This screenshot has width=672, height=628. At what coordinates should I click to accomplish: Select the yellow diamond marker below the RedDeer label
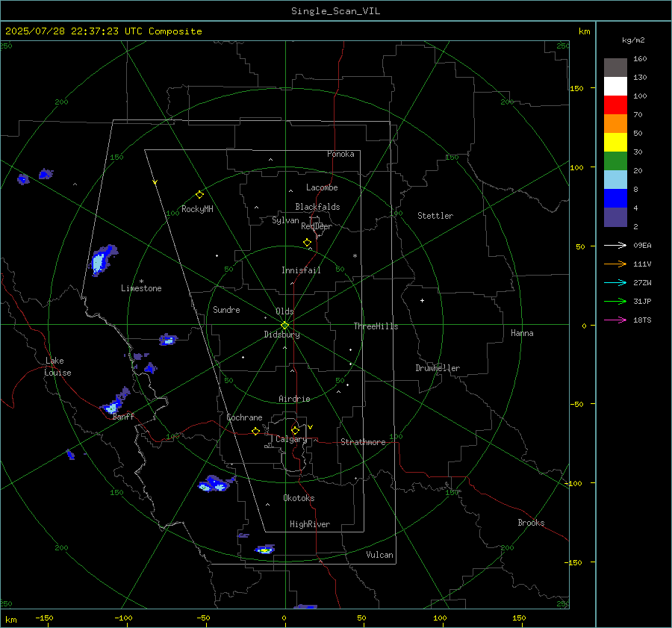pos(307,243)
